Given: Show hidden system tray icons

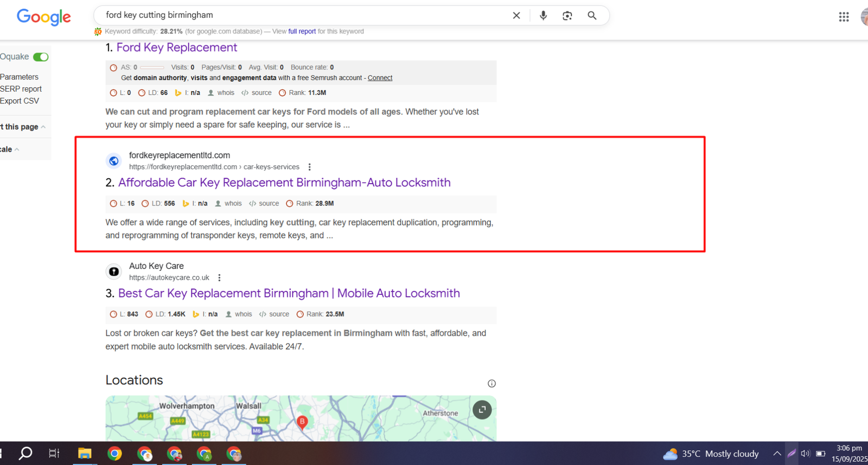Looking at the screenshot, I should pyautogui.click(x=777, y=454).
